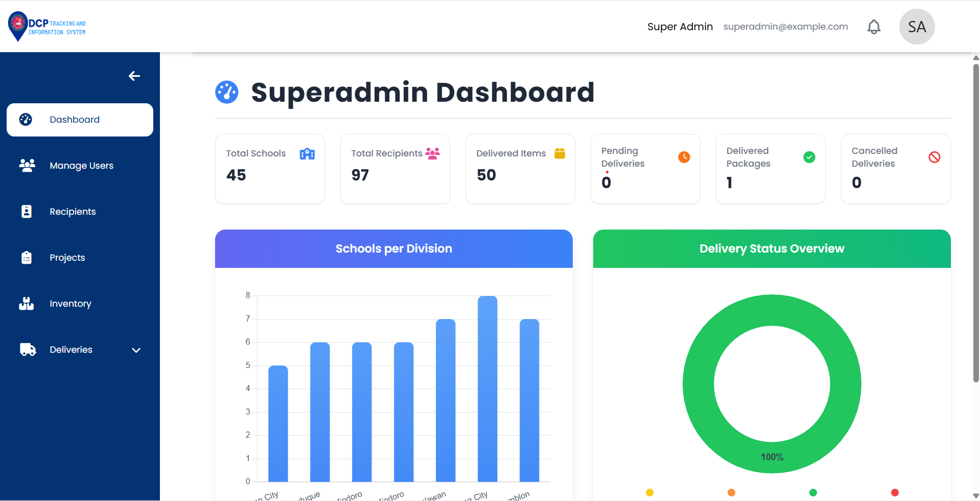Click the school building icon on Total Schools card
980x501 pixels.
(307, 153)
